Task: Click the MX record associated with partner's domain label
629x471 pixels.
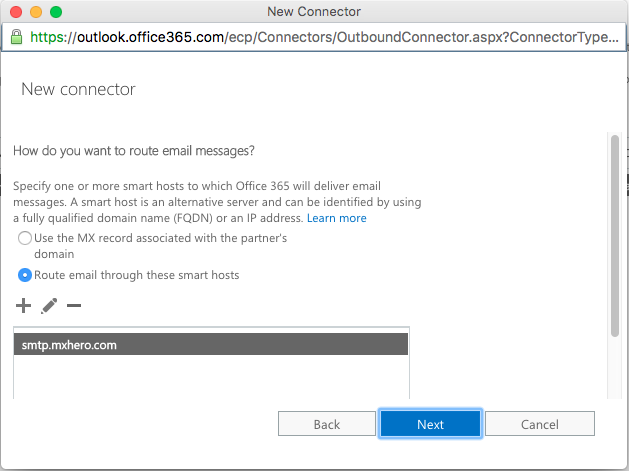Action: [160, 246]
